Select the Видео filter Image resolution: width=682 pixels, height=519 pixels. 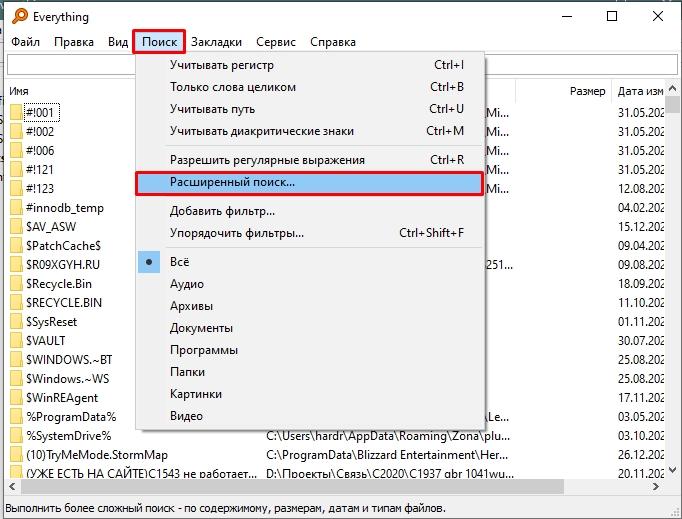[310, 416]
